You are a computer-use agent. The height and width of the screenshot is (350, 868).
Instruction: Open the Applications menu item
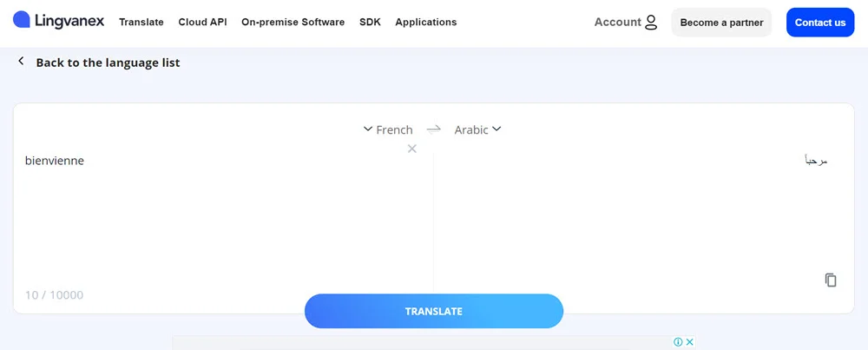click(425, 23)
